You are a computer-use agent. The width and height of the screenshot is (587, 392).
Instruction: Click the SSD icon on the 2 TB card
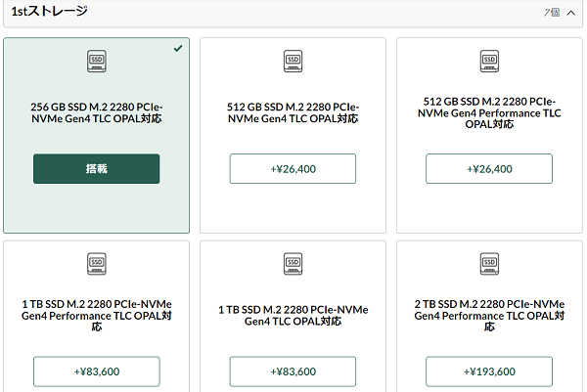point(489,264)
